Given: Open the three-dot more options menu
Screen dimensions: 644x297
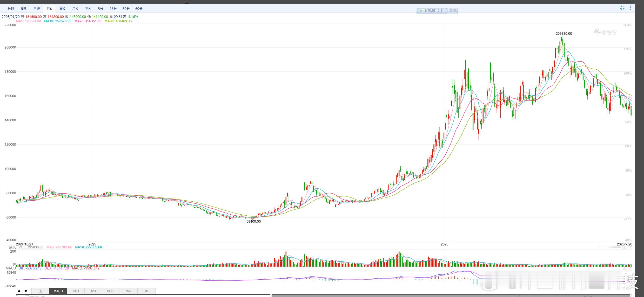Looking at the screenshot, I should pos(630,8).
